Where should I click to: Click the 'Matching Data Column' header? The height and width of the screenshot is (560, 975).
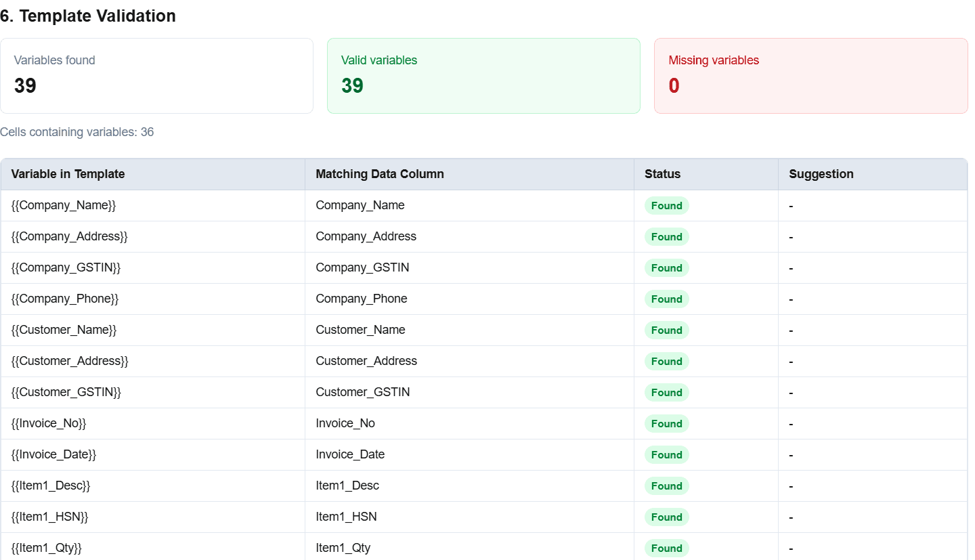coord(469,174)
